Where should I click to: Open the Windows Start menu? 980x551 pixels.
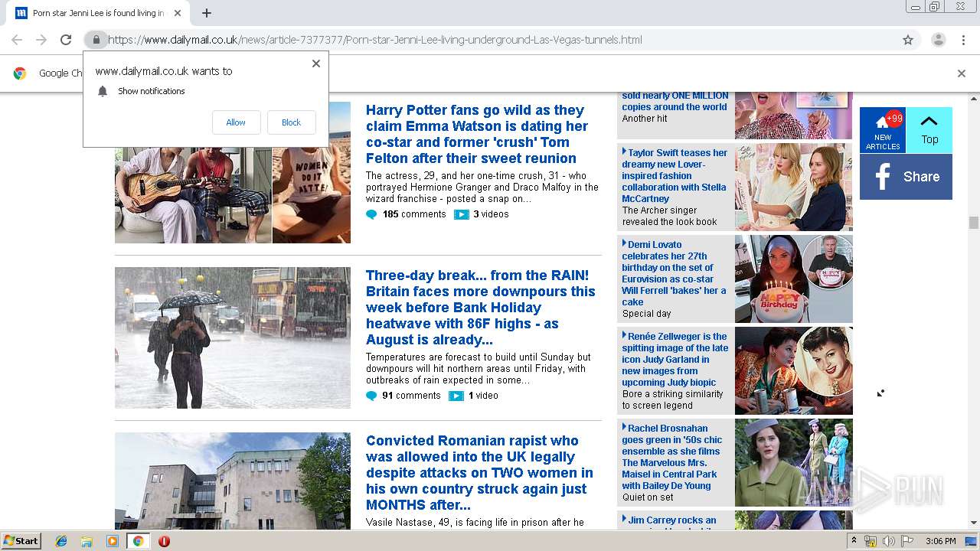21,541
